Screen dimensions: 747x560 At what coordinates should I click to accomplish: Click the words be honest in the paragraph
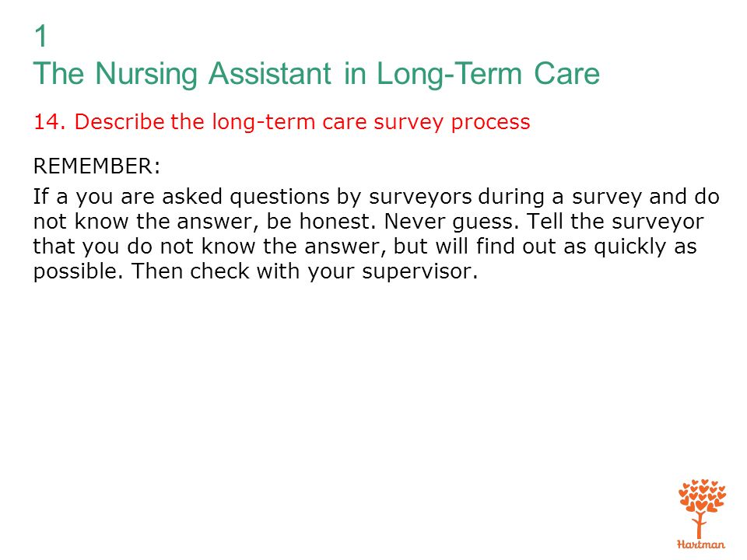coord(318,222)
